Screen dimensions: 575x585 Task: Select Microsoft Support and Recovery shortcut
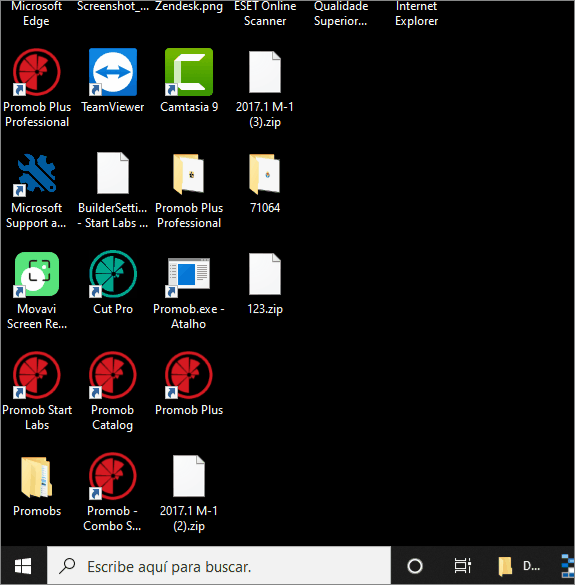click(37, 173)
